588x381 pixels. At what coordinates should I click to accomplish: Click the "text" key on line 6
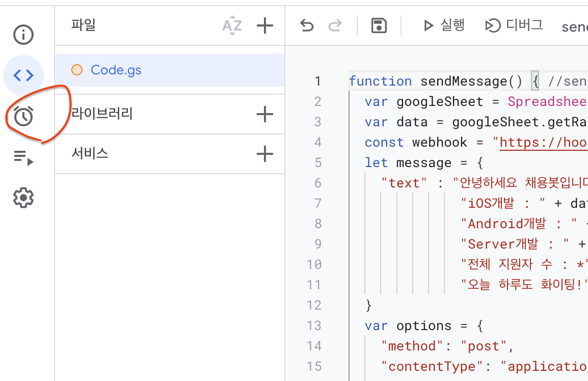click(x=404, y=183)
